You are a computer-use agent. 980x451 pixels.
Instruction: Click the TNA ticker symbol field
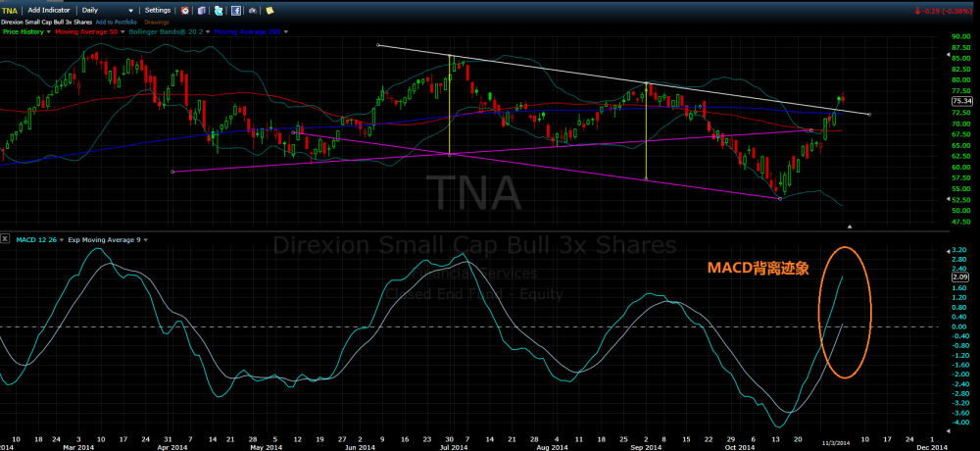pyautogui.click(x=10, y=11)
